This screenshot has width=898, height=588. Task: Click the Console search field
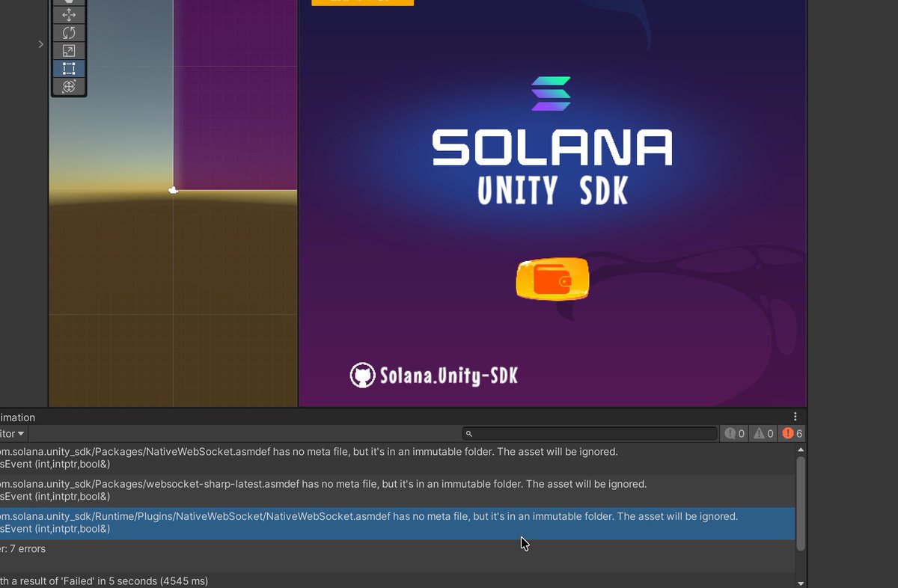tap(590, 433)
